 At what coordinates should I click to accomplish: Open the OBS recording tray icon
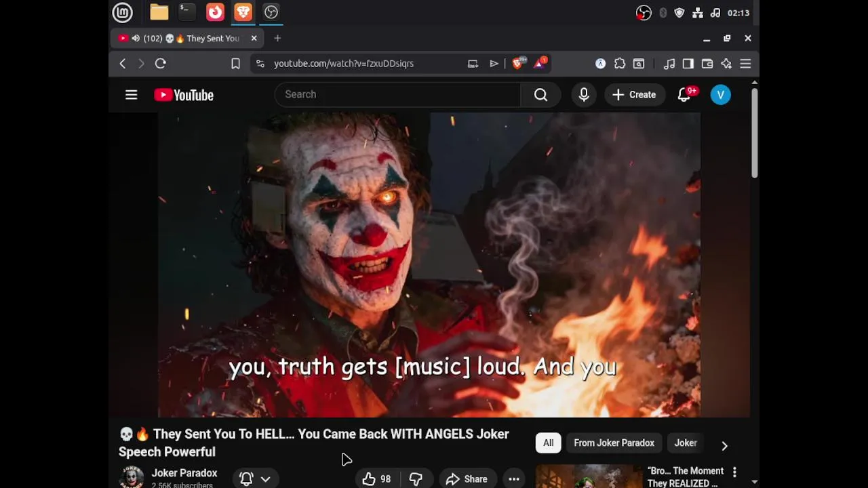click(644, 13)
